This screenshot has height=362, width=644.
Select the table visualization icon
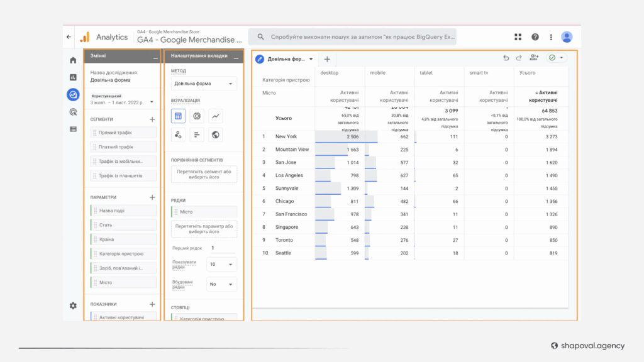tap(179, 116)
